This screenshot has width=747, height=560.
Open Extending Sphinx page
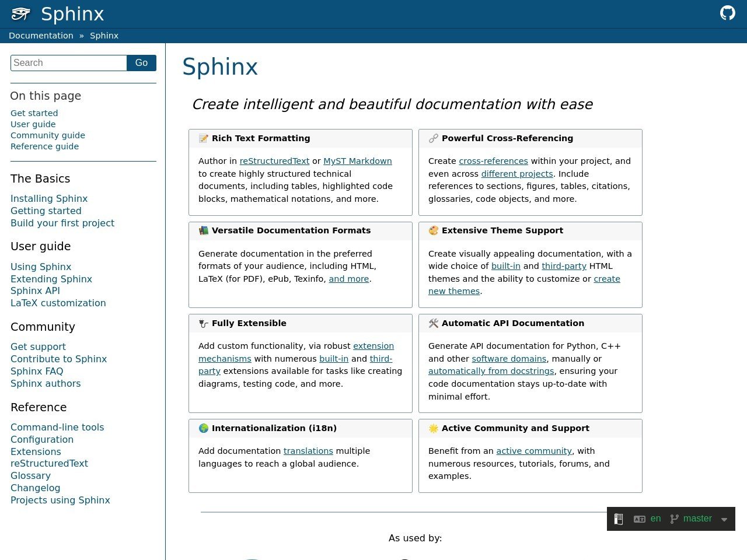point(51,279)
